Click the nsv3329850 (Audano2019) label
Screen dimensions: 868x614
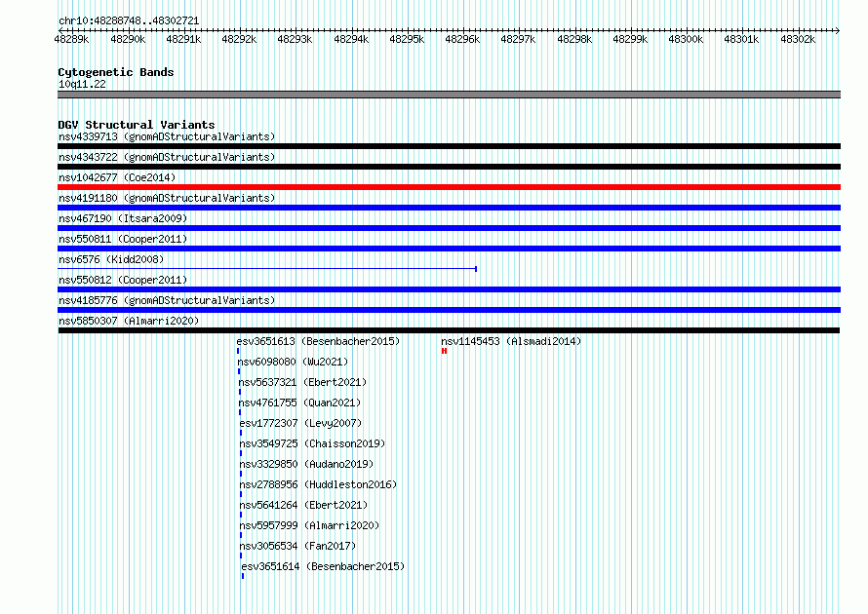coord(306,464)
